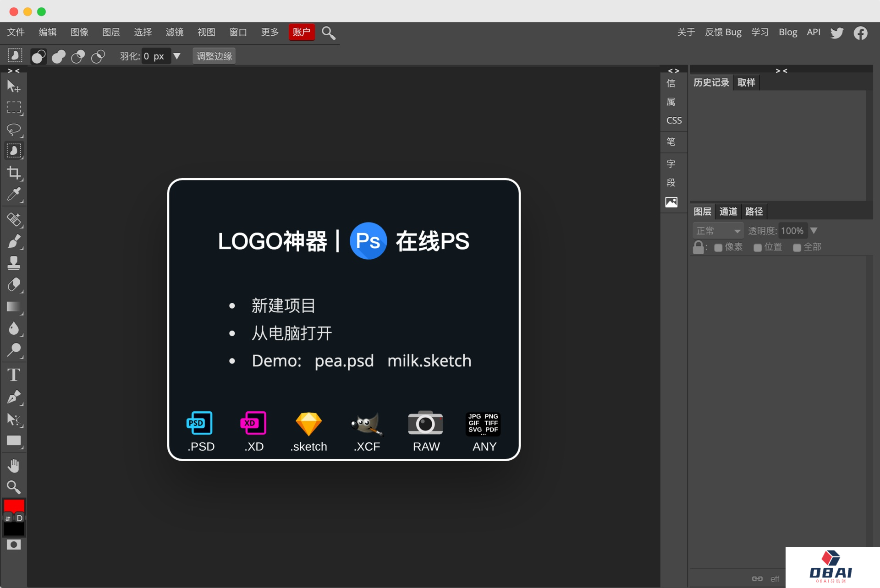Select the Eraser tool
Image resolution: width=880 pixels, height=588 pixels.
click(x=14, y=285)
